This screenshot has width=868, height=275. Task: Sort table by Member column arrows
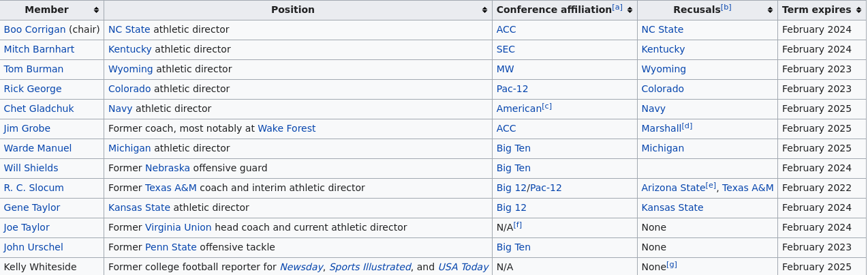pos(96,10)
